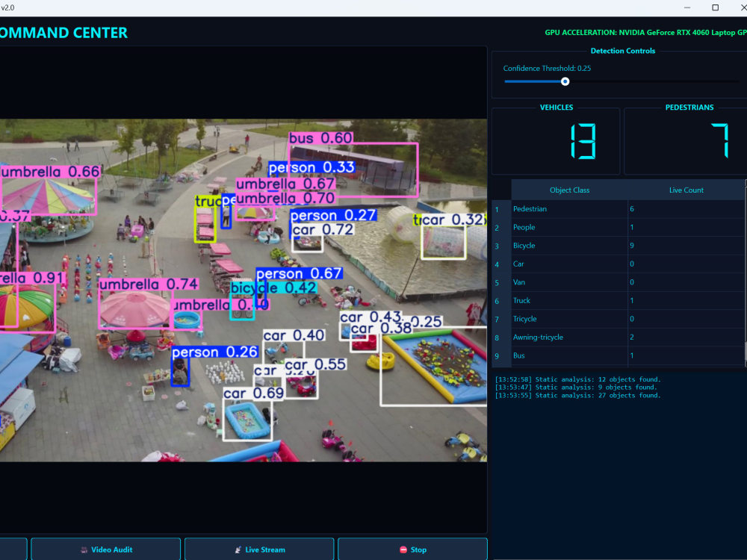747x560 pixels.
Task: Click the 13:53:55 log entry
Action: 577,395
